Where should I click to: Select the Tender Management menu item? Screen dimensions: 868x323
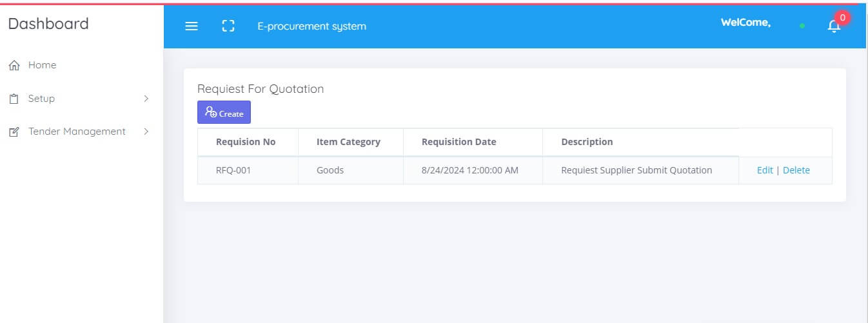coord(77,132)
